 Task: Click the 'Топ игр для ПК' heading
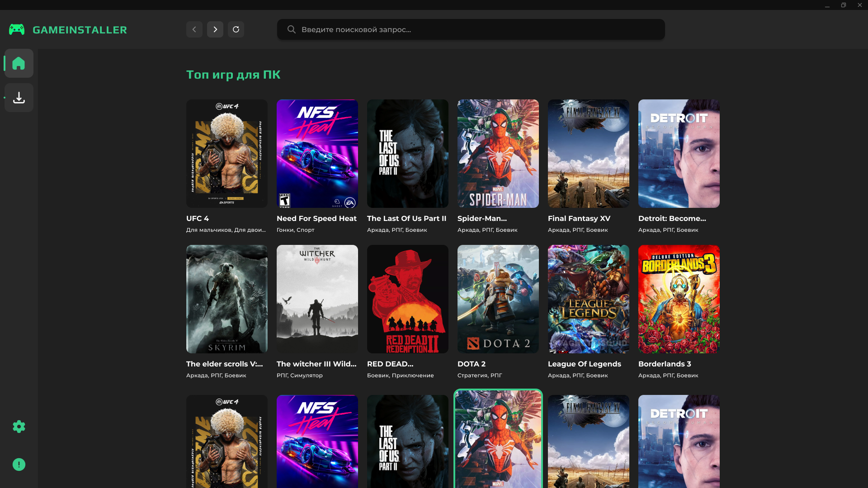(x=233, y=75)
